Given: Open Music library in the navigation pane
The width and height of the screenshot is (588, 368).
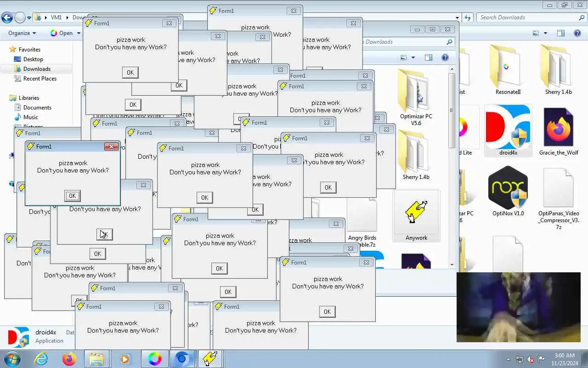Looking at the screenshot, I should (x=31, y=117).
